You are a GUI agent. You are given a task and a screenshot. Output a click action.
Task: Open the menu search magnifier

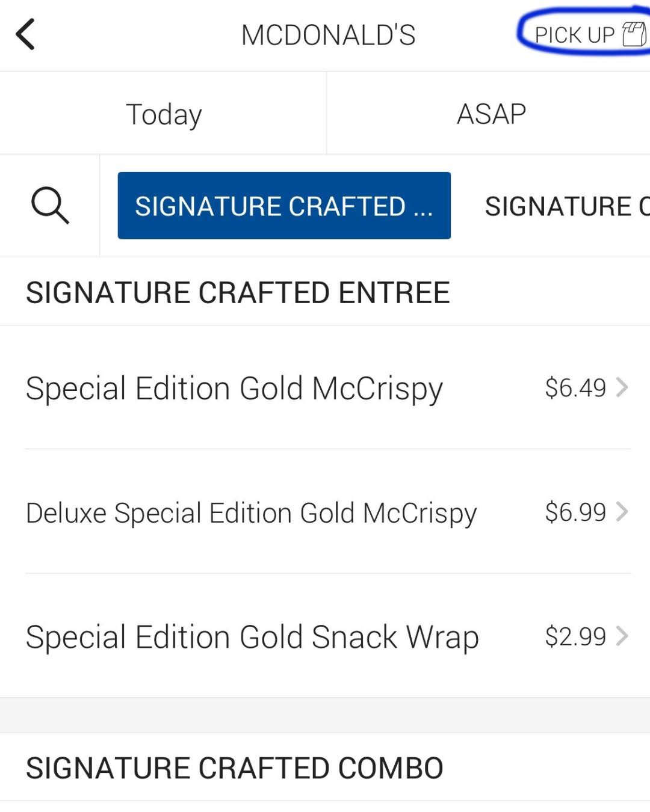coord(50,206)
